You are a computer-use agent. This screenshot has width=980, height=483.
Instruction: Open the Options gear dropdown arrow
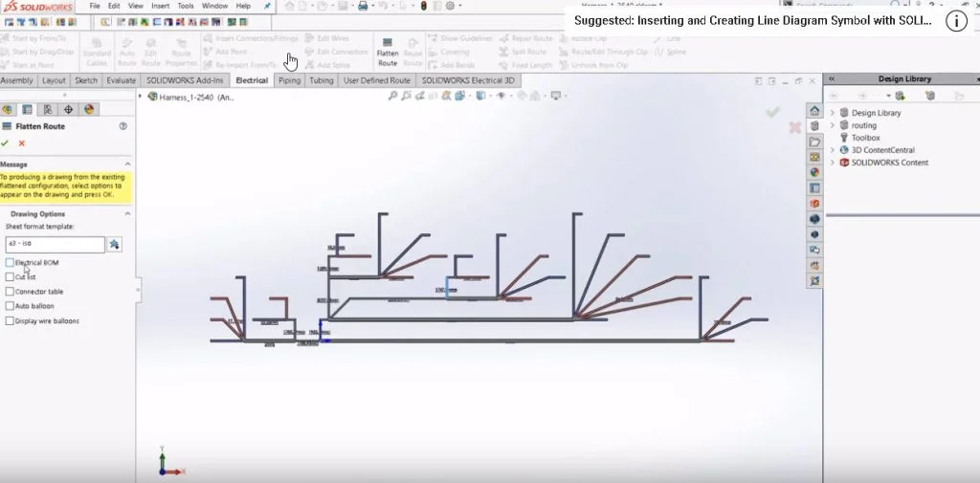460,7
